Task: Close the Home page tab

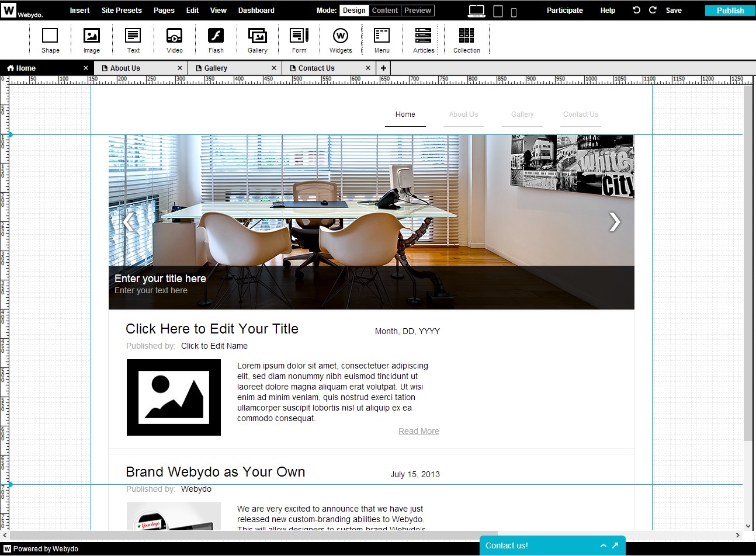Action: tap(86, 68)
